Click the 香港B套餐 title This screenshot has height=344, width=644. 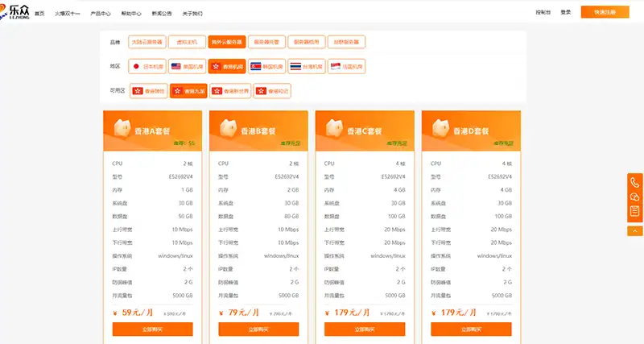click(x=258, y=131)
